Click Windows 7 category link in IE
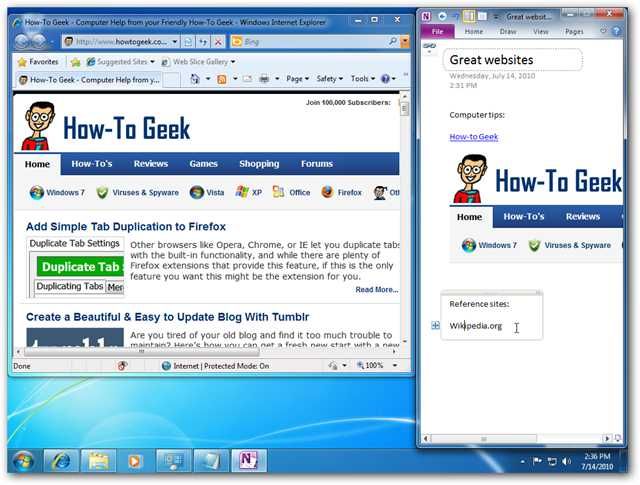This screenshot has height=485, width=640. pyautogui.click(x=57, y=192)
